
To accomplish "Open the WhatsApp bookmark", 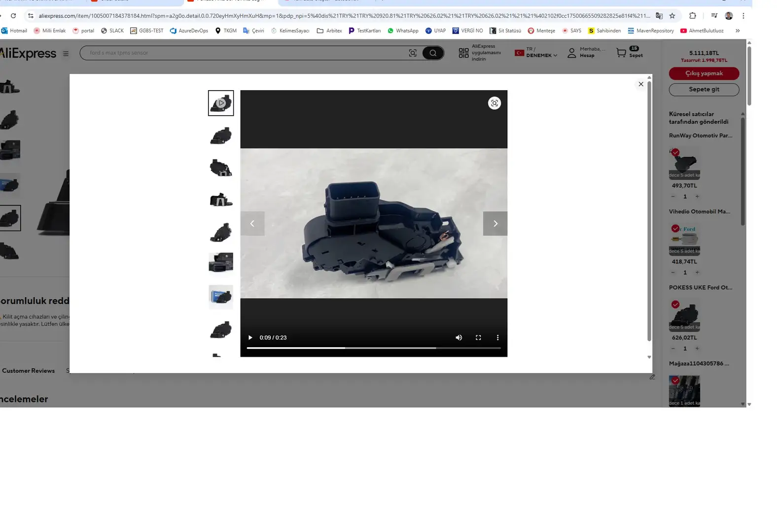I will [x=403, y=31].
